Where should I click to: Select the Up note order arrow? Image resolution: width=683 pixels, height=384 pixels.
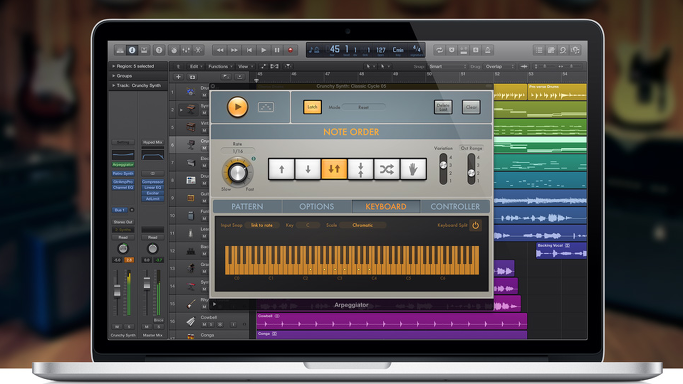point(281,169)
